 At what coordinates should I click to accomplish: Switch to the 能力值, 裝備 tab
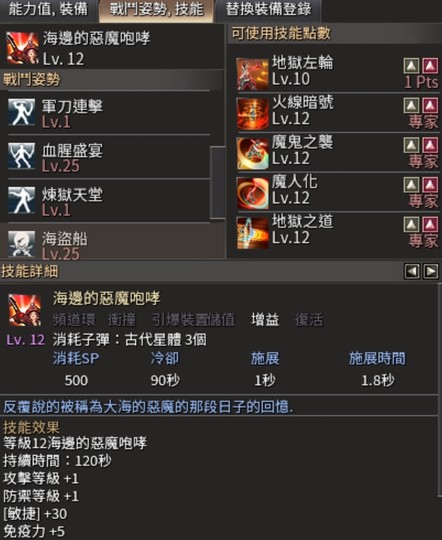(48, 10)
